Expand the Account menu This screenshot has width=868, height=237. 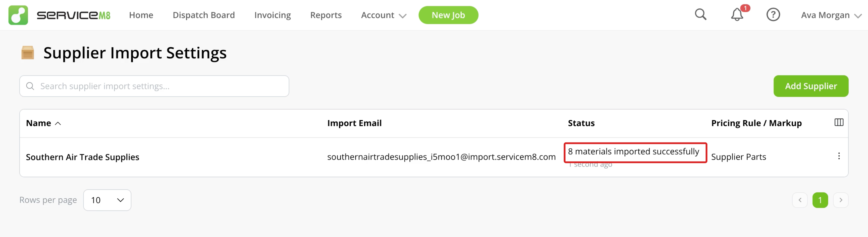pyautogui.click(x=384, y=15)
